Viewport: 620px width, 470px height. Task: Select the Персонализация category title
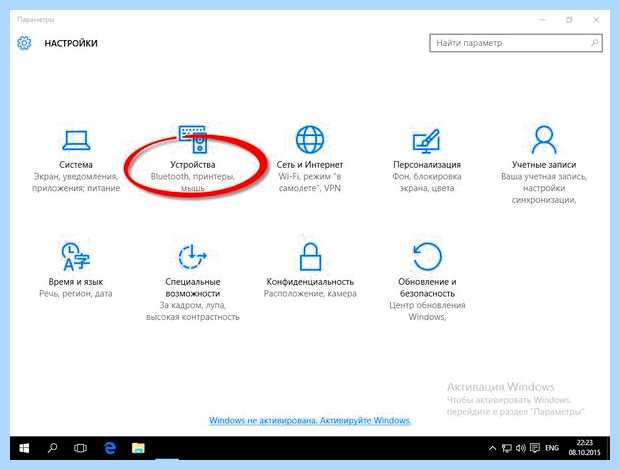pos(427,164)
